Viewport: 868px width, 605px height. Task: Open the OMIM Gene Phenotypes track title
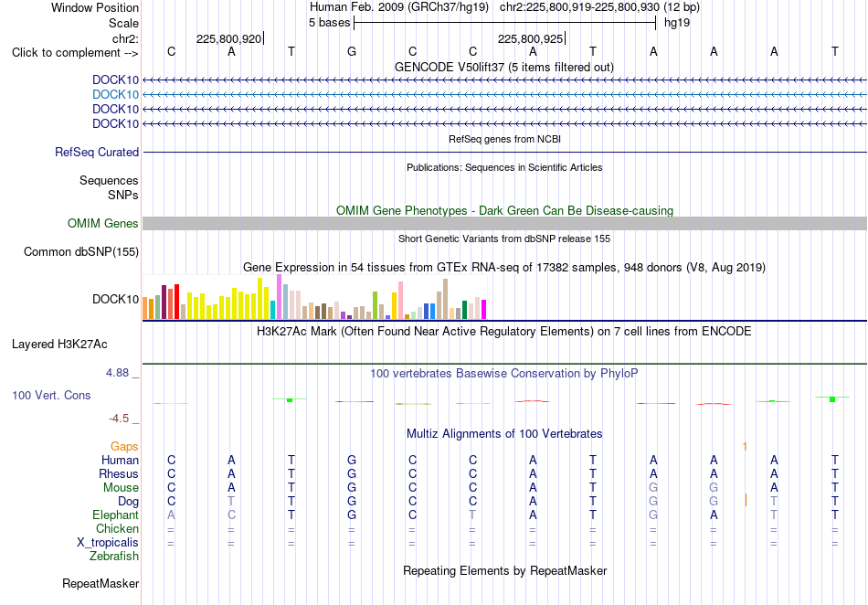(504, 211)
